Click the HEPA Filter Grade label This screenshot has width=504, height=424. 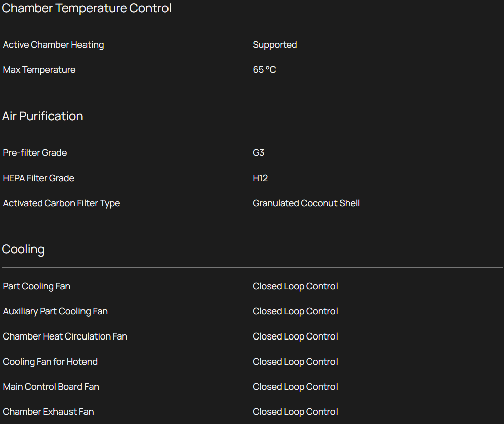point(39,178)
